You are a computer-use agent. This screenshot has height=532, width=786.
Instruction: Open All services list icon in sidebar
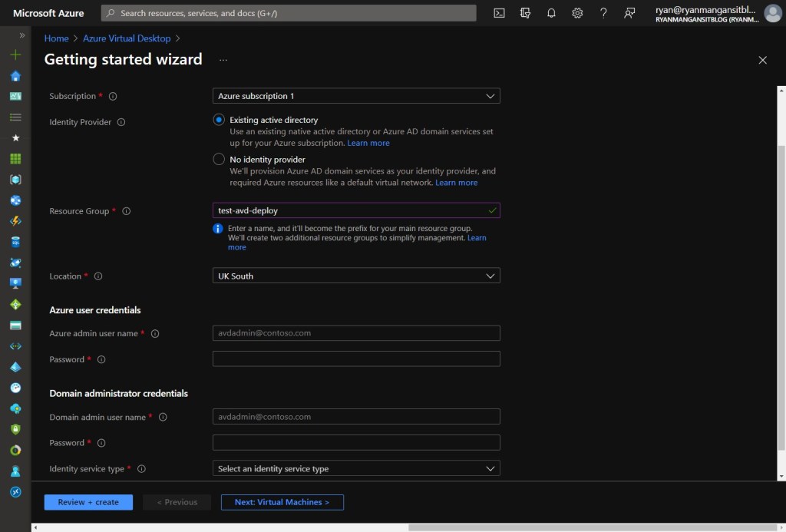[15, 117]
